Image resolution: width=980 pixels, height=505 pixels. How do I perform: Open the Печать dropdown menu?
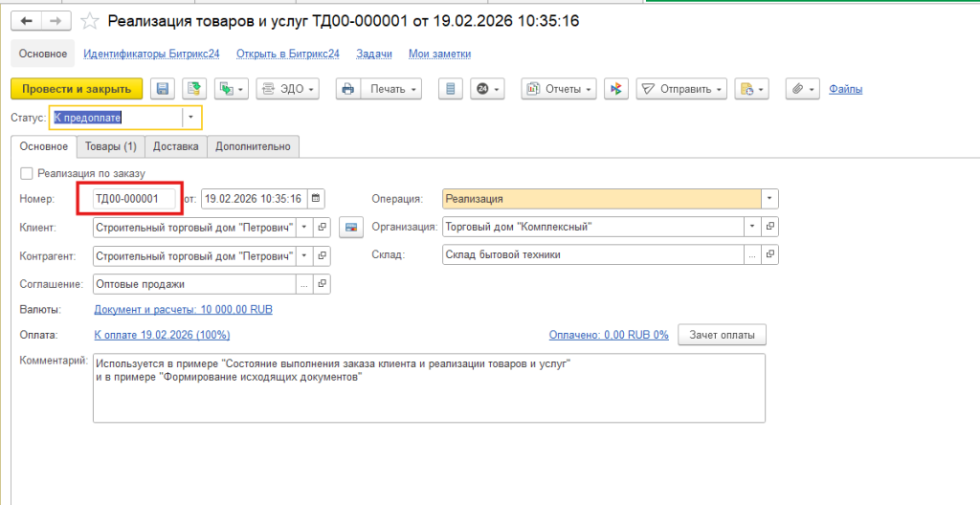click(x=394, y=89)
